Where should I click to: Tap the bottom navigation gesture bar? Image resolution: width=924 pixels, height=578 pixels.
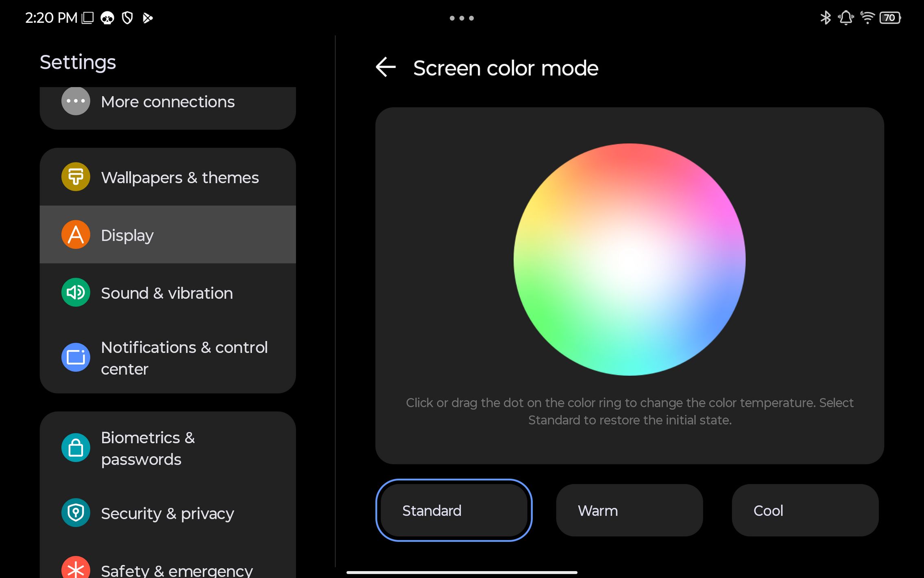pyautogui.click(x=462, y=572)
